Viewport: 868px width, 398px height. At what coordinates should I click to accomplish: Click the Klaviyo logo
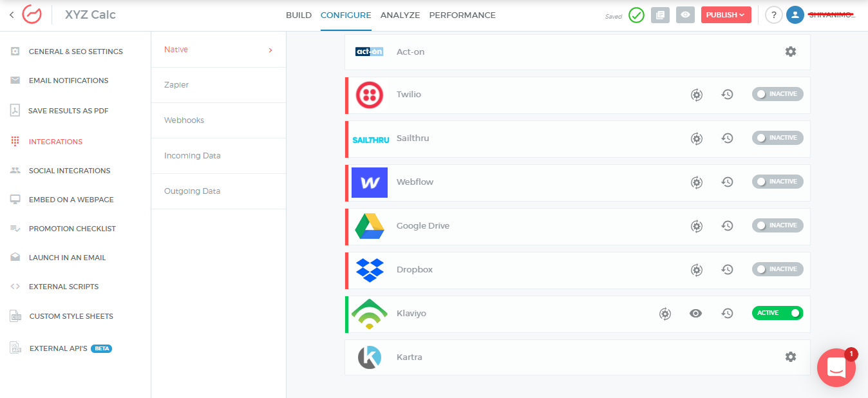[x=369, y=314]
